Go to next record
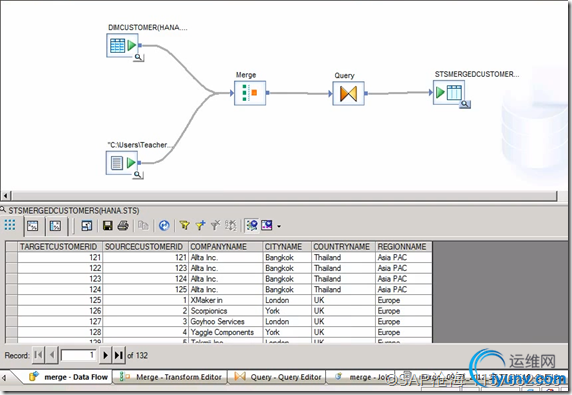The height and width of the screenshot is (395, 572). pos(105,355)
